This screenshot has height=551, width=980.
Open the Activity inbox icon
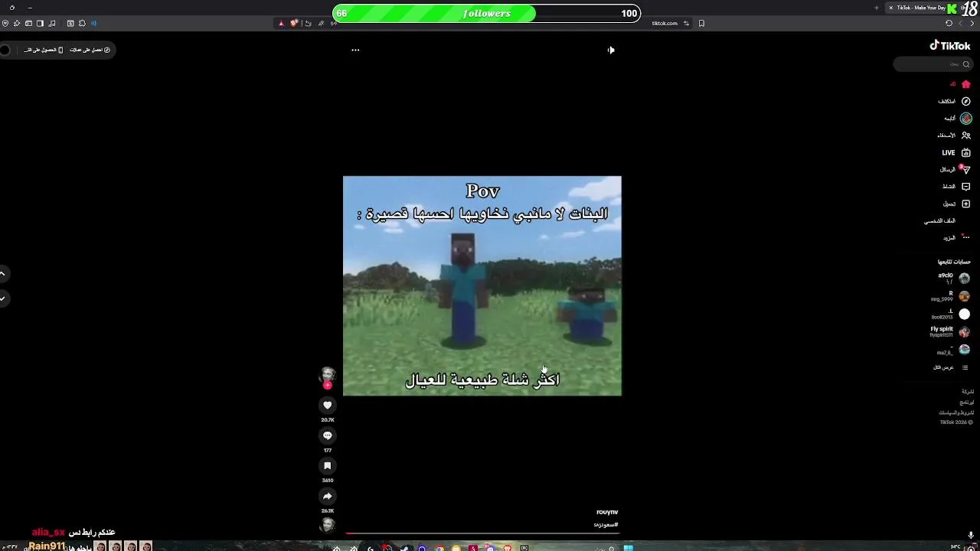click(966, 187)
